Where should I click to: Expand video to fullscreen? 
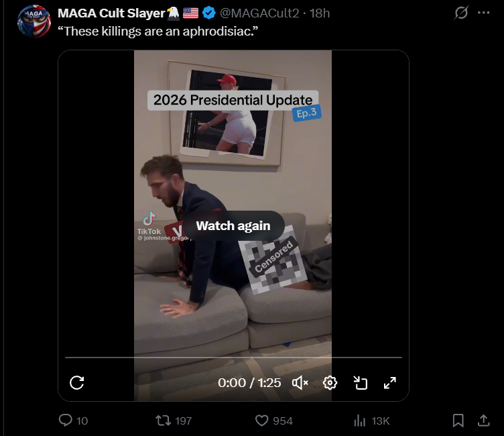point(390,383)
